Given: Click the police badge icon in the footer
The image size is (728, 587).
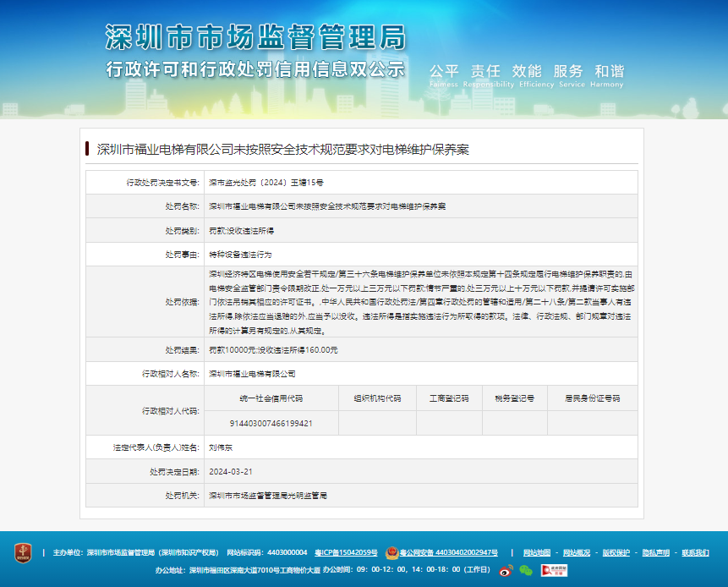Looking at the screenshot, I should coord(392,552).
